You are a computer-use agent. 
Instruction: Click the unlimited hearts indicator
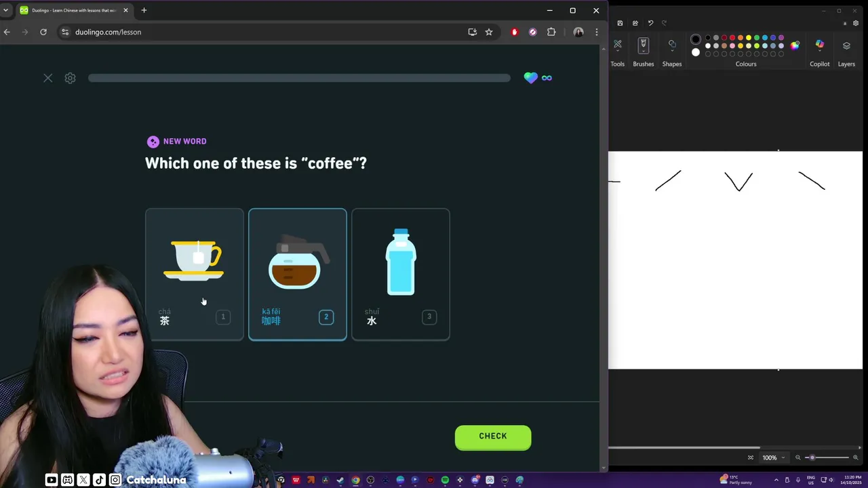(x=538, y=78)
